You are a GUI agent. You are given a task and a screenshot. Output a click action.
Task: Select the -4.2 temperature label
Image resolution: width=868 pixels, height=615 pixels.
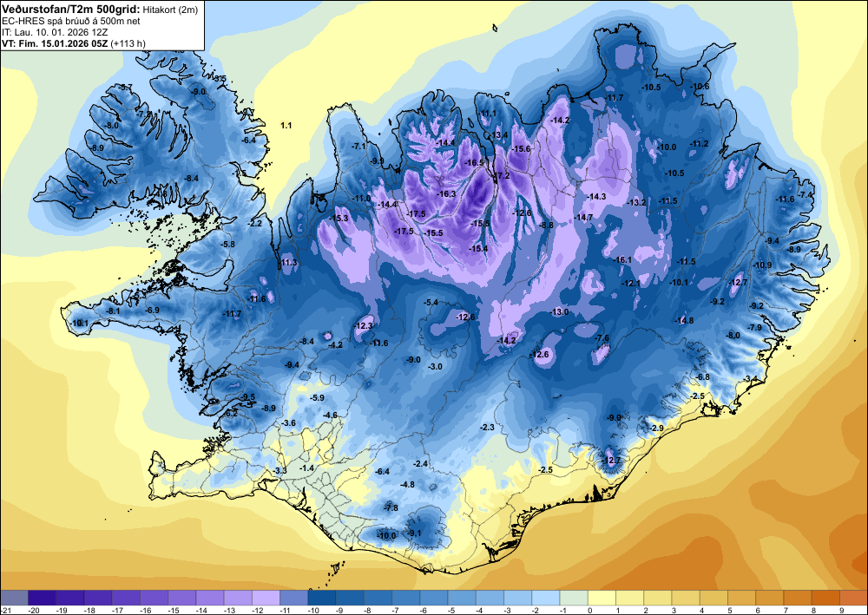point(335,345)
